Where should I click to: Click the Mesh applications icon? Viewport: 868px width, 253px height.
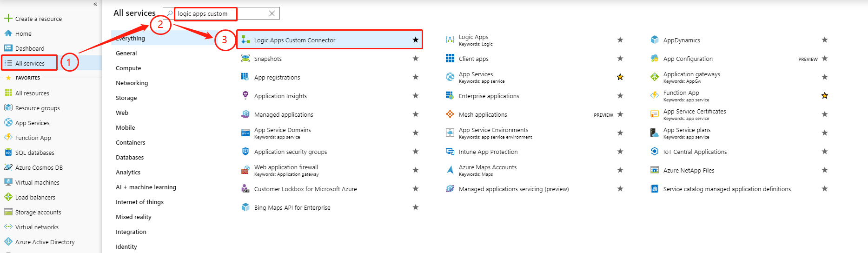point(450,114)
